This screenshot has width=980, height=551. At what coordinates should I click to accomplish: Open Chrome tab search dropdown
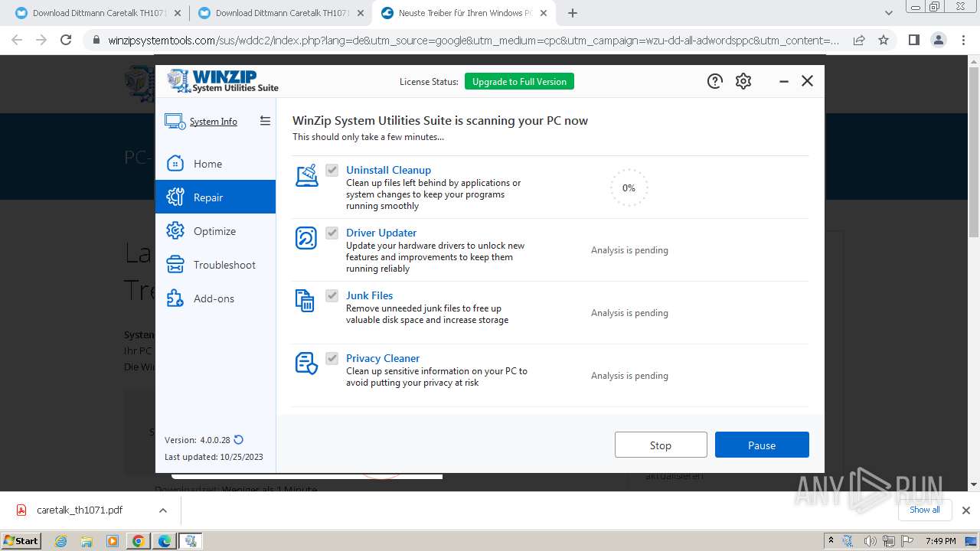point(889,13)
